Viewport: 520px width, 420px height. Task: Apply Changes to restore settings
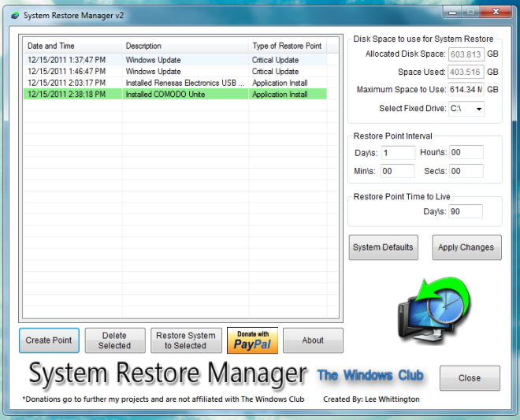click(x=466, y=247)
